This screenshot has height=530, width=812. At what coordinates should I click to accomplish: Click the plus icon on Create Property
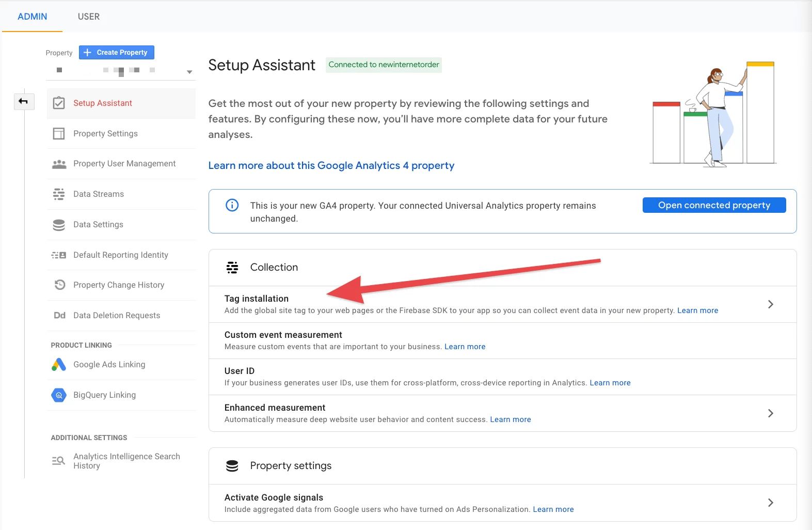87,53
